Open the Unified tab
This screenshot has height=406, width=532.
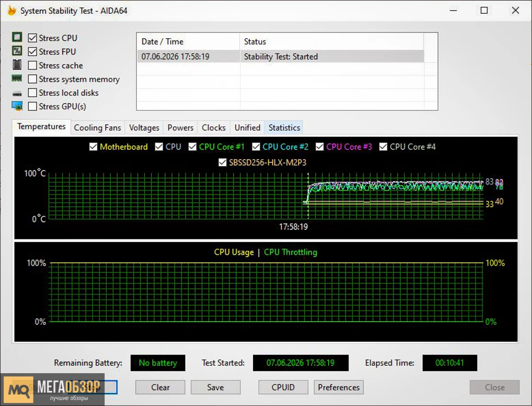tap(247, 128)
